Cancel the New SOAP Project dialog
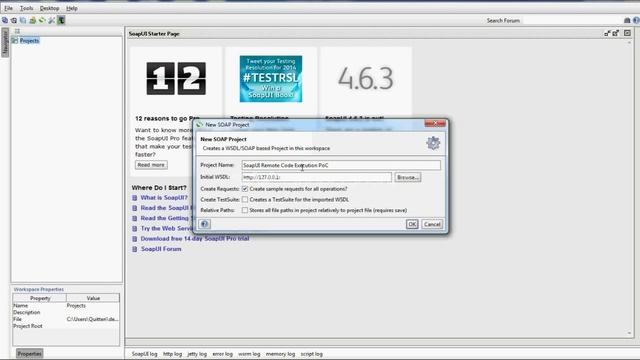 click(x=432, y=224)
